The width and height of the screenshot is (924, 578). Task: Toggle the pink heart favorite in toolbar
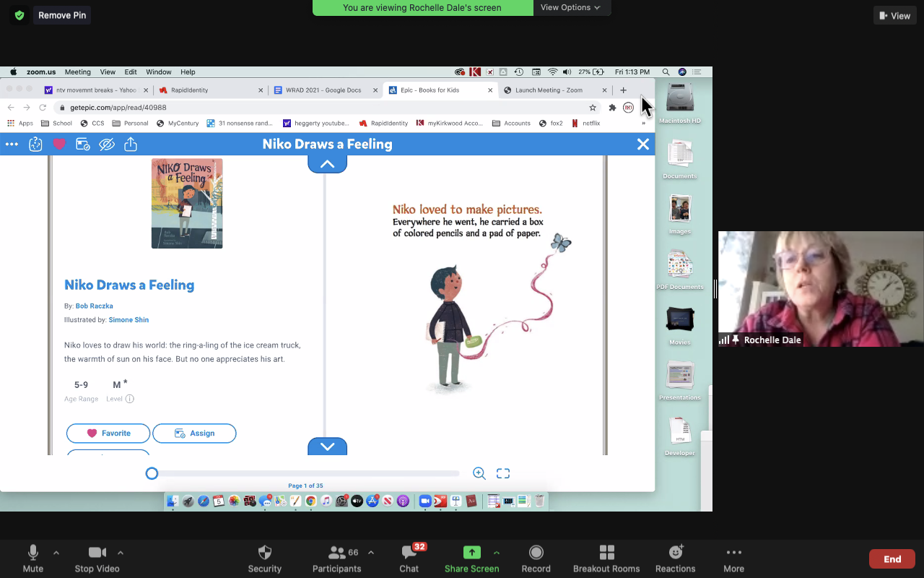point(59,144)
